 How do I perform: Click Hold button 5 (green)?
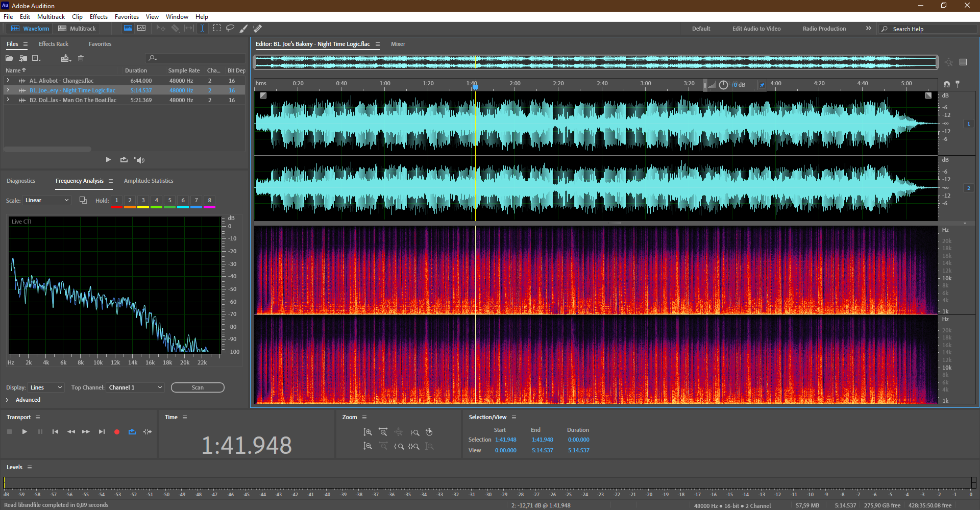click(x=170, y=201)
